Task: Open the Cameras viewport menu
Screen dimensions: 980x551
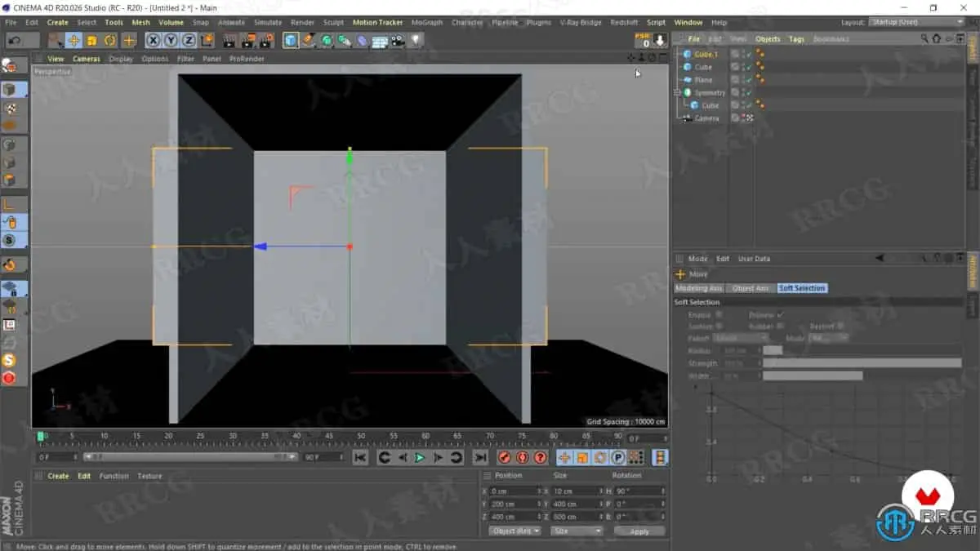Action: click(86, 59)
